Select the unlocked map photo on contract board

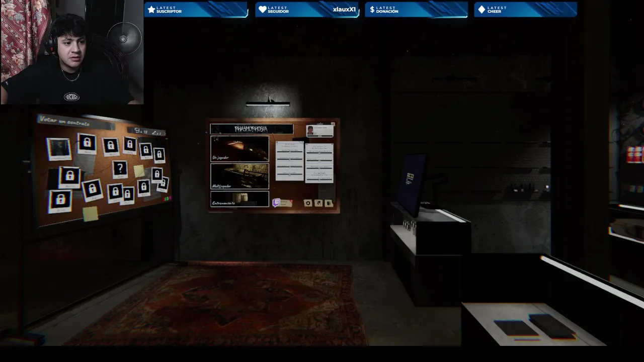tap(59, 149)
